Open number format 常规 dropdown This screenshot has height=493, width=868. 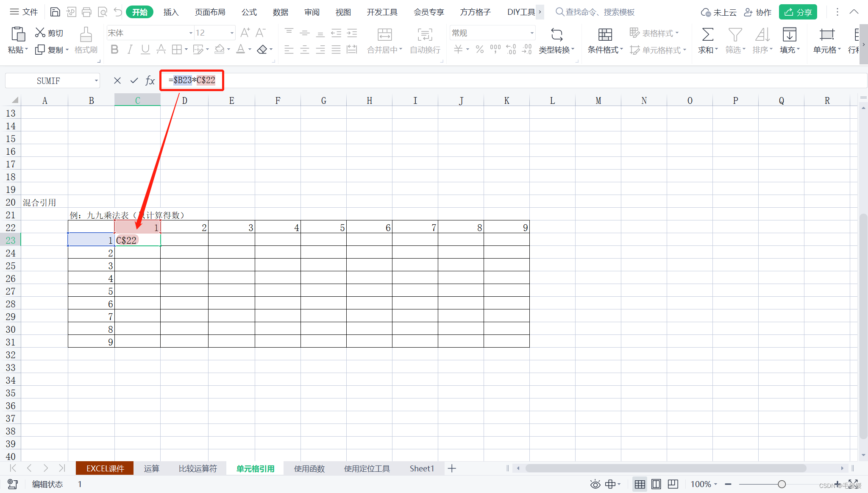pyautogui.click(x=532, y=33)
